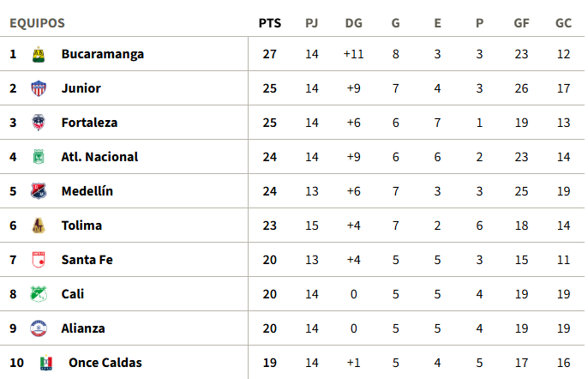Open the Bucaramanga team link
588x379 pixels.
click(x=102, y=54)
